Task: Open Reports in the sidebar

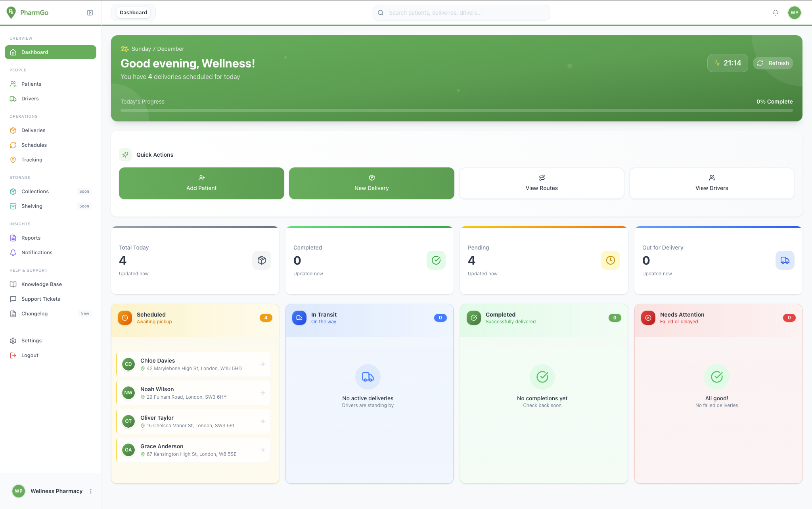Action: [x=31, y=238]
